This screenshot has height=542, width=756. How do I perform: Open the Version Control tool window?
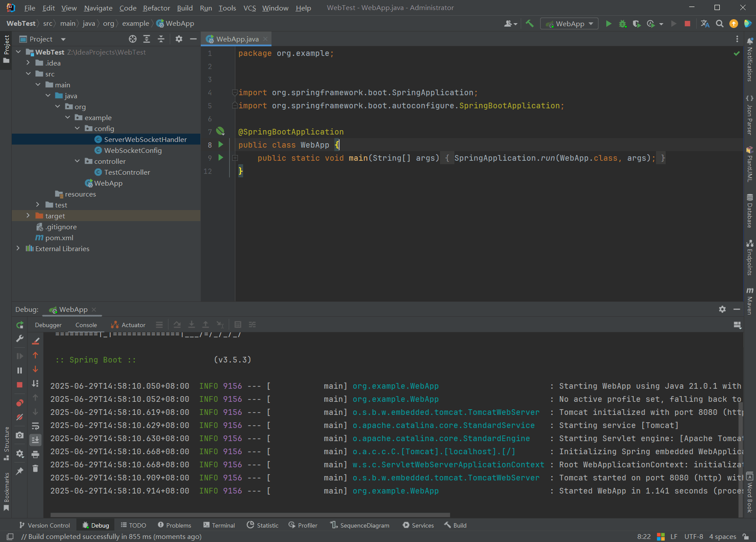(45, 525)
